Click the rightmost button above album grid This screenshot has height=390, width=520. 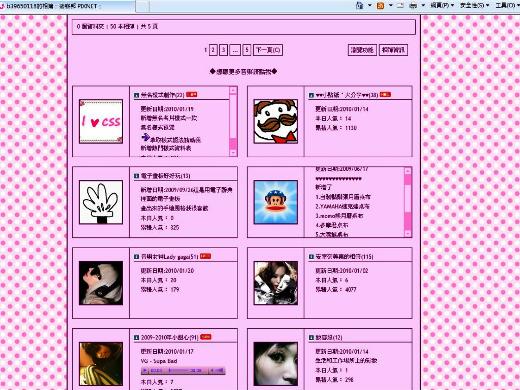pos(393,50)
